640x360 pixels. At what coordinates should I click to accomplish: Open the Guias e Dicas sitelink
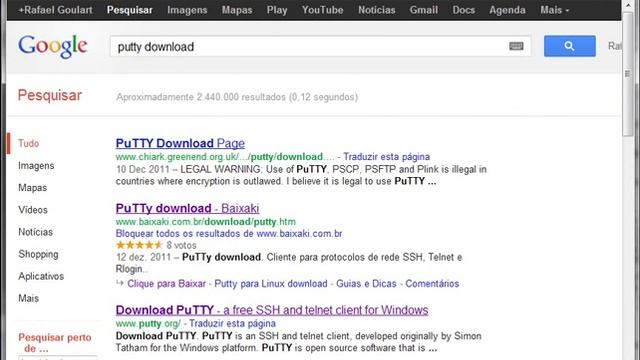(366, 284)
